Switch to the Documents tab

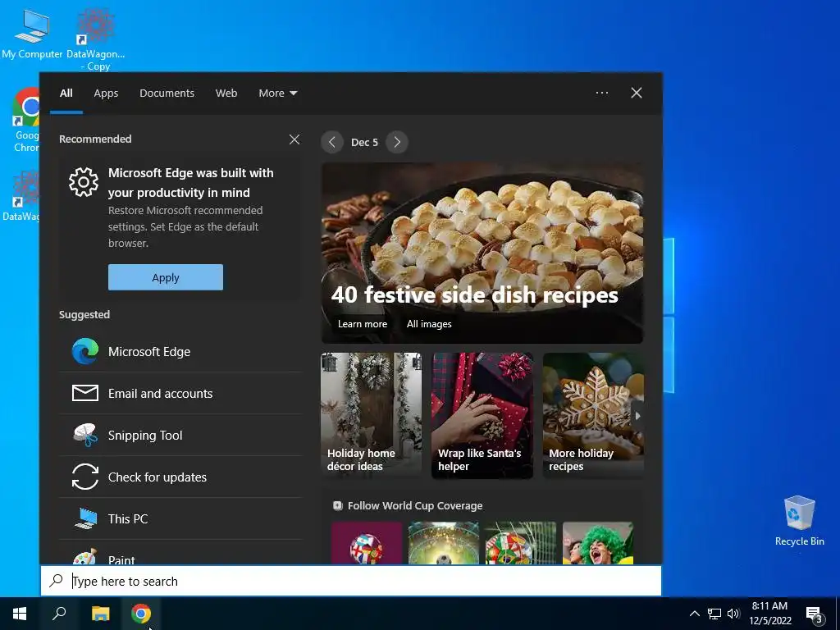click(x=167, y=93)
